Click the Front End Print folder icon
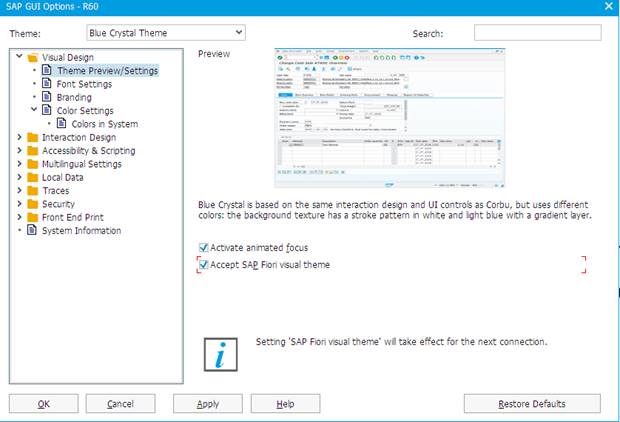 pos(32,217)
